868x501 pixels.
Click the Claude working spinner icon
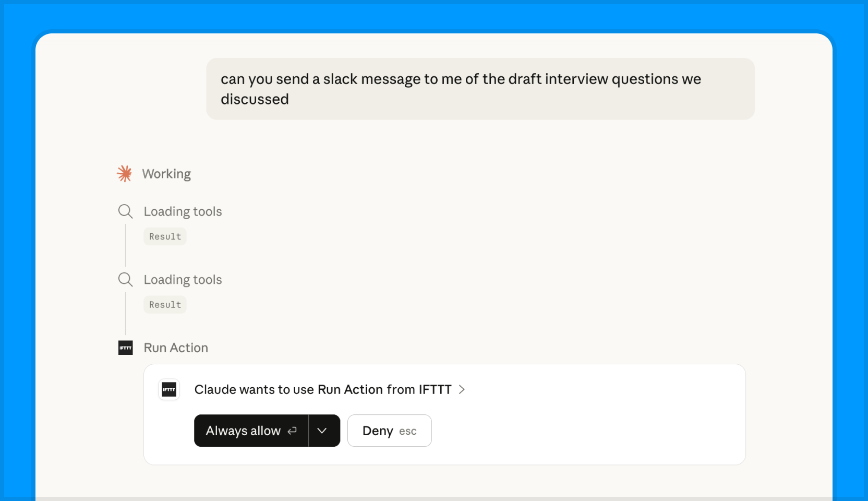click(x=125, y=173)
